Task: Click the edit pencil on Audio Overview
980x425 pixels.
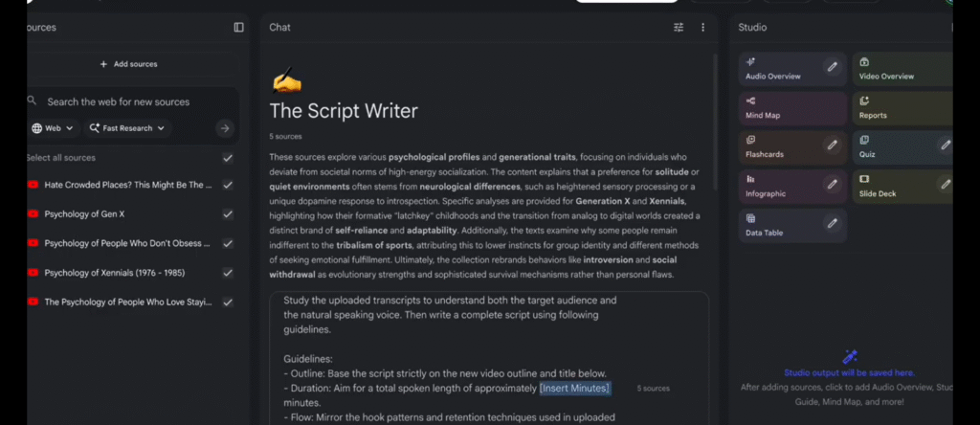Action: tap(833, 66)
